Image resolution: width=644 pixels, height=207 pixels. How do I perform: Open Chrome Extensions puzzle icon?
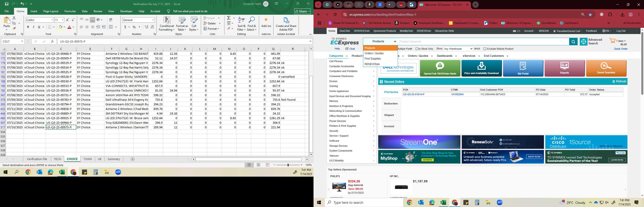click(610, 14)
